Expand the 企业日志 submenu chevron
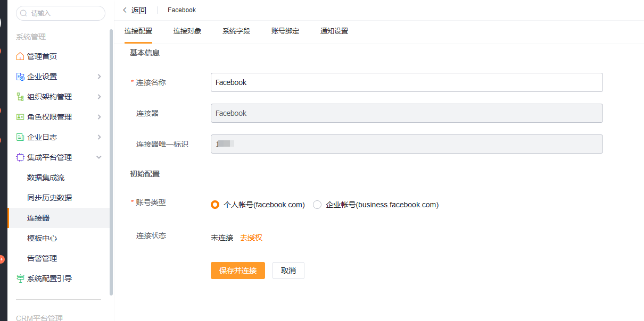The width and height of the screenshot is (644, 321). (x=99, y=137)
